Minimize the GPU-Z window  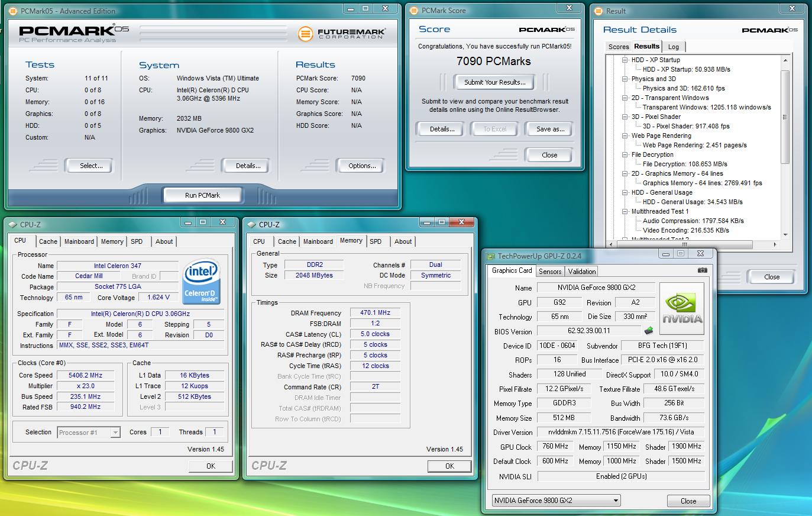(666, 253)
